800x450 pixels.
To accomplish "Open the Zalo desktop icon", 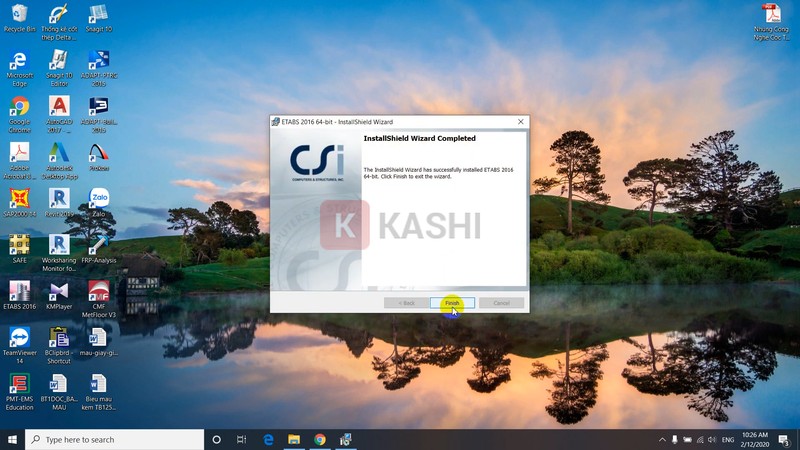I will point(99,199).
